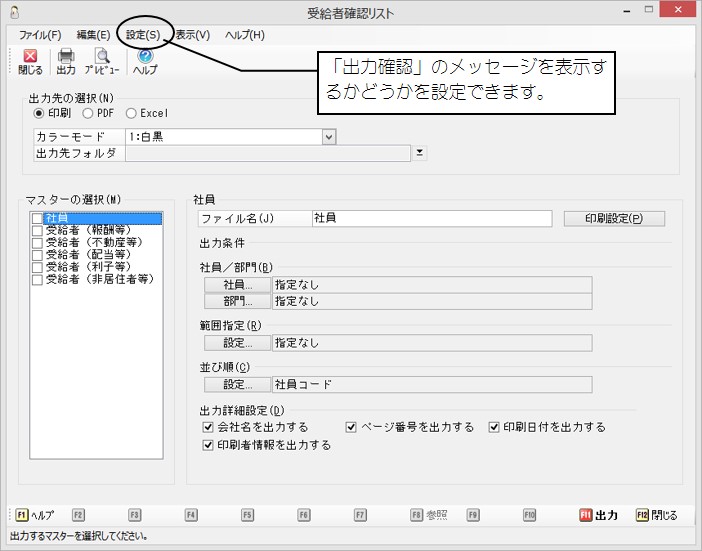Select the Excel output radio button

(x=132, y=113)
